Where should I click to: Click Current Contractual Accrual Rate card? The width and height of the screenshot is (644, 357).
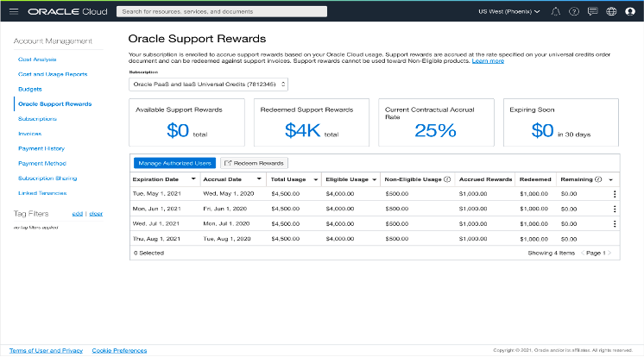[436, 122]
